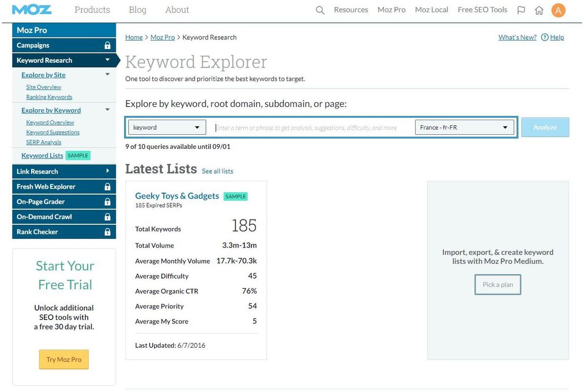This screenshot has height=392, width=584.
Task: Open the What's New? link
Action: 517,37
